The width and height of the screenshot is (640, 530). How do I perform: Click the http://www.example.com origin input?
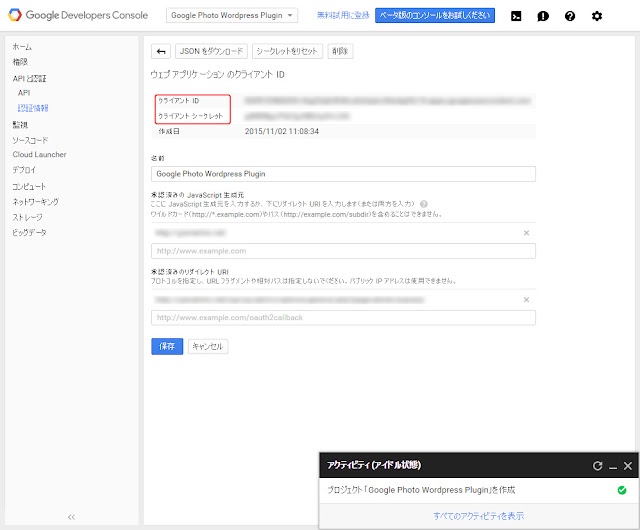coord(343,251)
